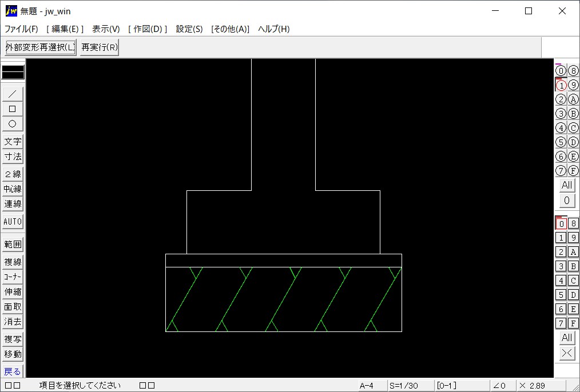Click the layer group indicator 0 button
The width and height of the screenshot is (580, 392).
(567, 201)
